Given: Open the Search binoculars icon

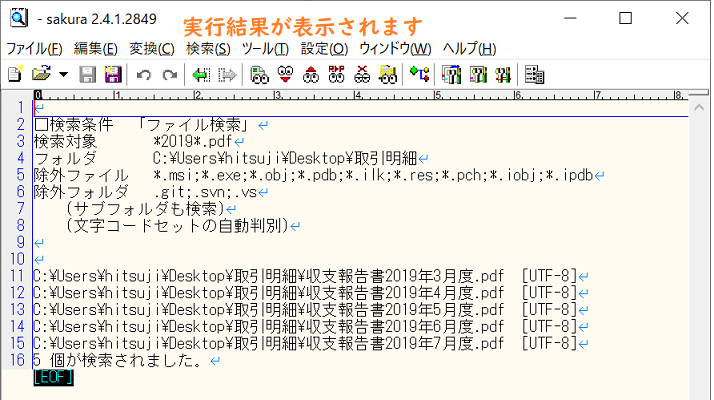Looking at the screenshot, I should click(x=260, y=74).
